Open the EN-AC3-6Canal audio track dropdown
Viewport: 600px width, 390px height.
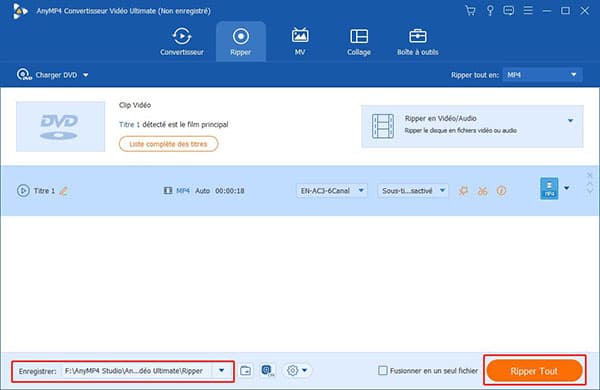(332, 191)
